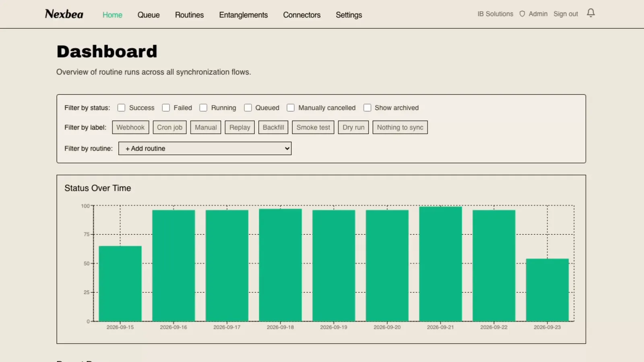Tick the Queued status checkbox

pos(248,108)
